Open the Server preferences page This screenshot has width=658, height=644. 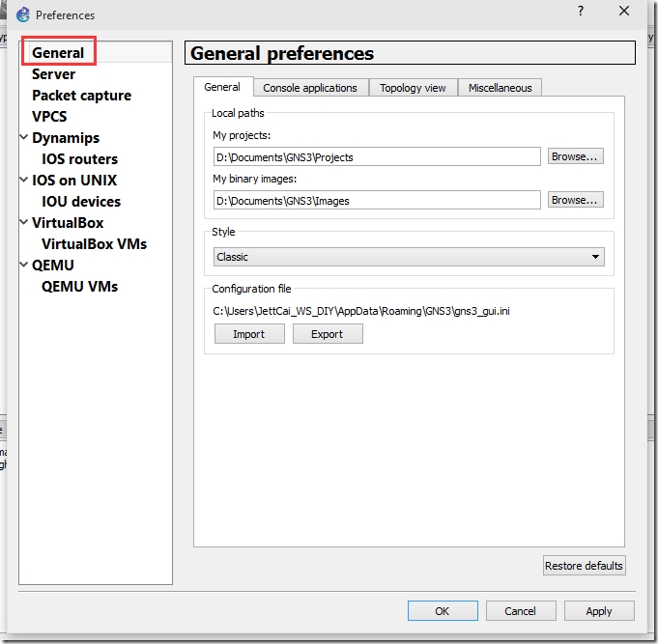53,74
